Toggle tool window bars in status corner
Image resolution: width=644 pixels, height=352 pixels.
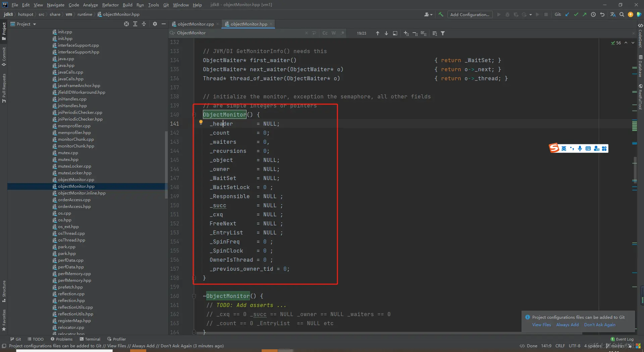[4, 346]
